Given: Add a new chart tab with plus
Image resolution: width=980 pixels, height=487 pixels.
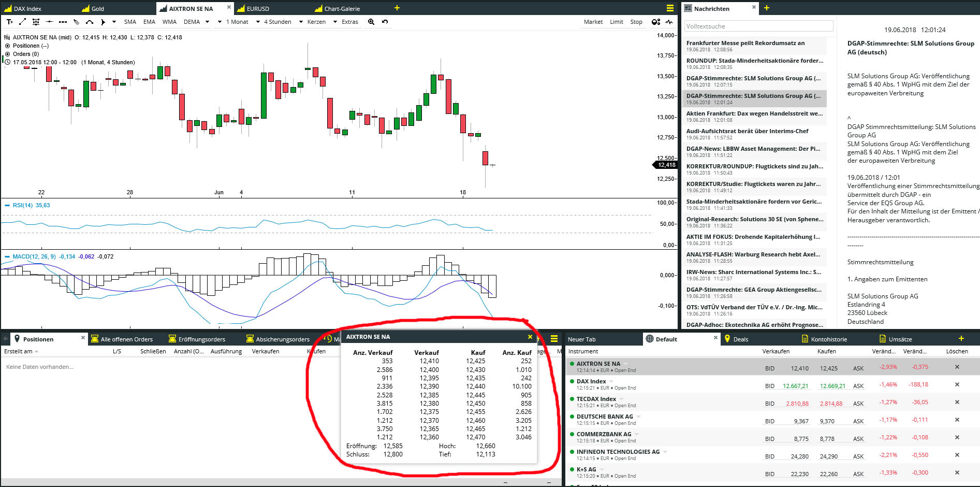Looking at the screenshot, I should pos(397,8).
